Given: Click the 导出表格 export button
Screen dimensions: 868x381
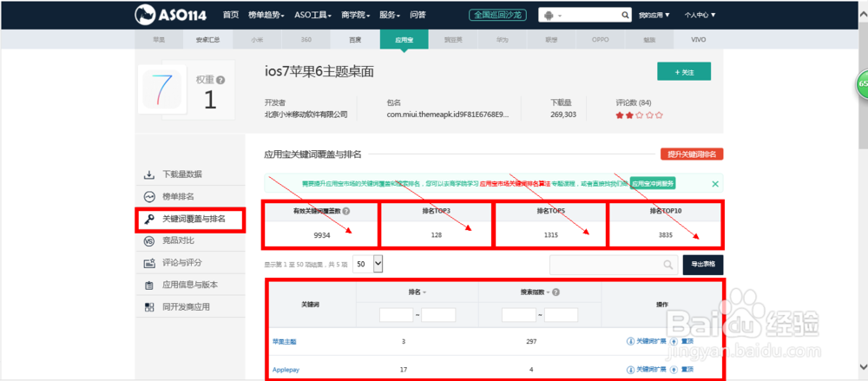Looking at the screenshot, I should tap(703, 264).
